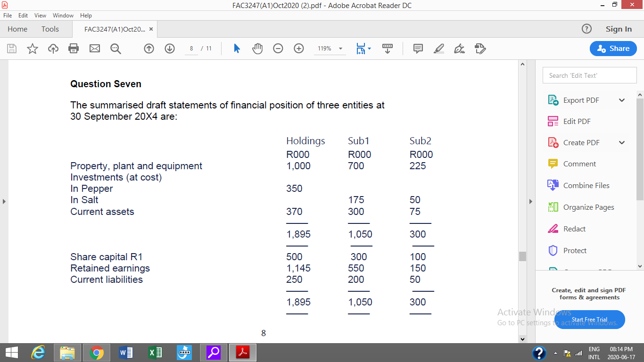Expand the page display options dropdown
Viewport: 644px width, 362px height.
tap(369, 49)
